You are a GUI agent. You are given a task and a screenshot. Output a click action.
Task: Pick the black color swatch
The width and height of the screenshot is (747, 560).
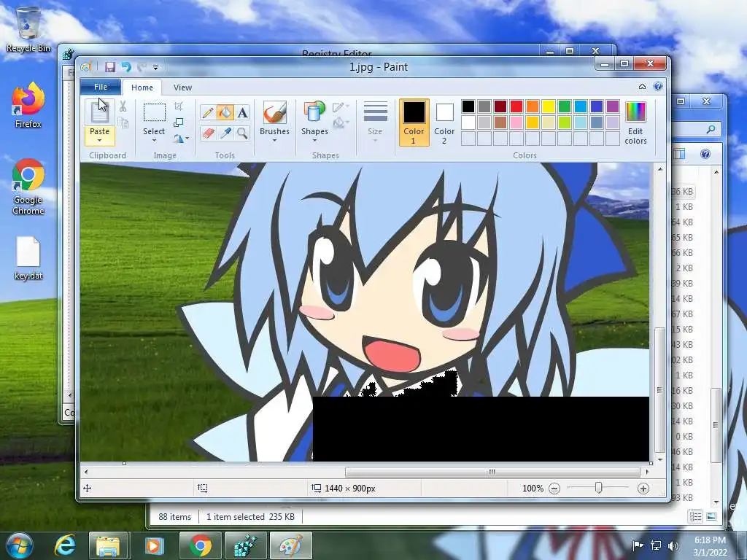click(x=468, y=106)
